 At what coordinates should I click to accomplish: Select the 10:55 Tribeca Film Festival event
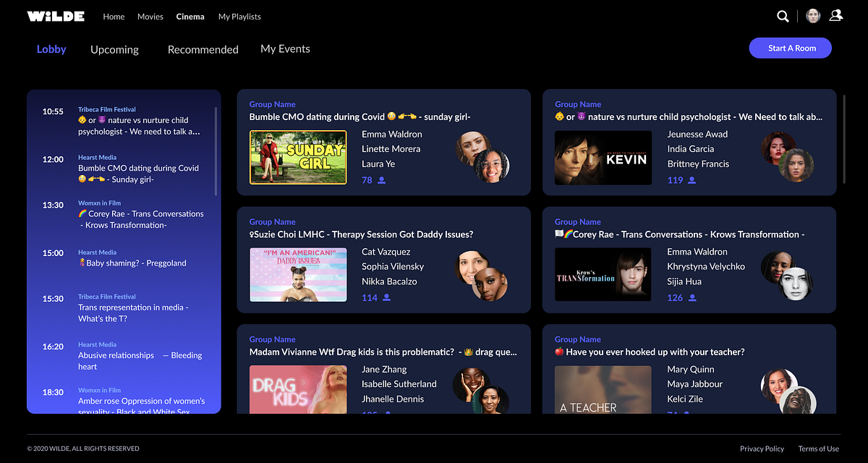(124, 121)
